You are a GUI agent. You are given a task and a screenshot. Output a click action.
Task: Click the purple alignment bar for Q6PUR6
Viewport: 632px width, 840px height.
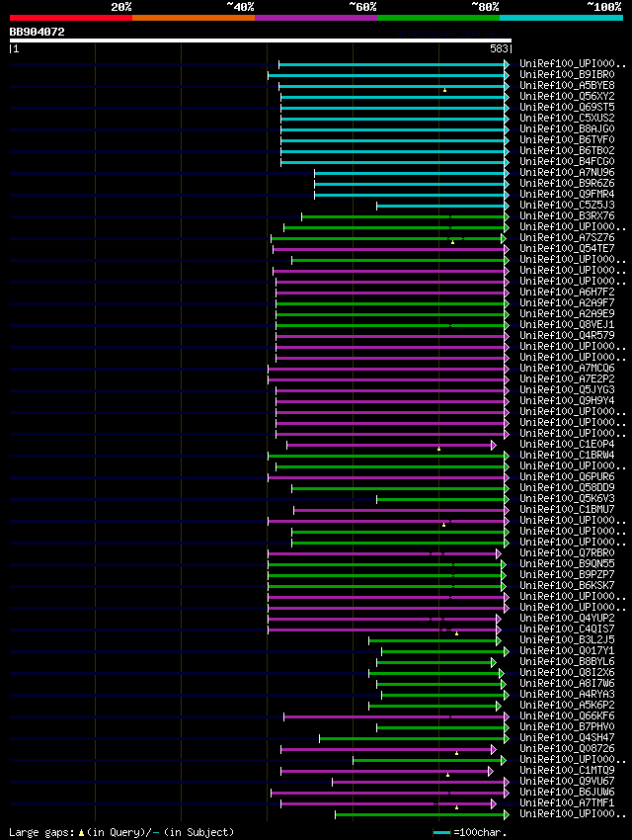[387, 478]
